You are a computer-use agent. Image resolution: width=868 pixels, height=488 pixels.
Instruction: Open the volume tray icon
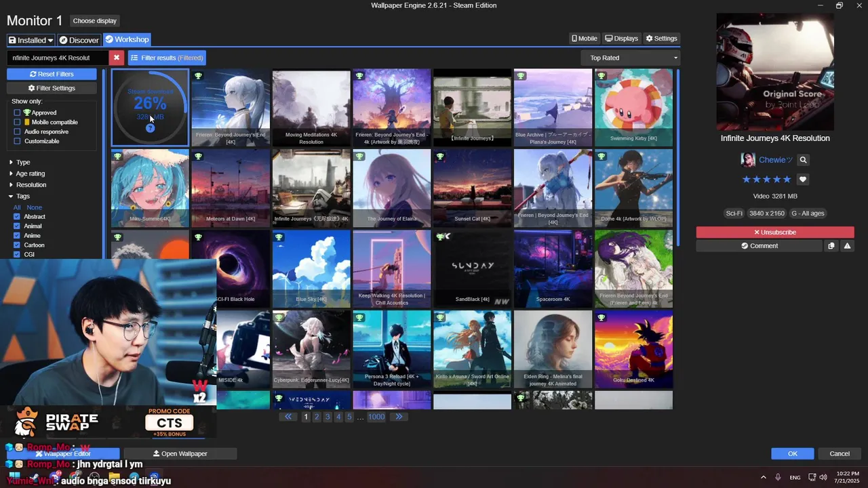[823, 477]
